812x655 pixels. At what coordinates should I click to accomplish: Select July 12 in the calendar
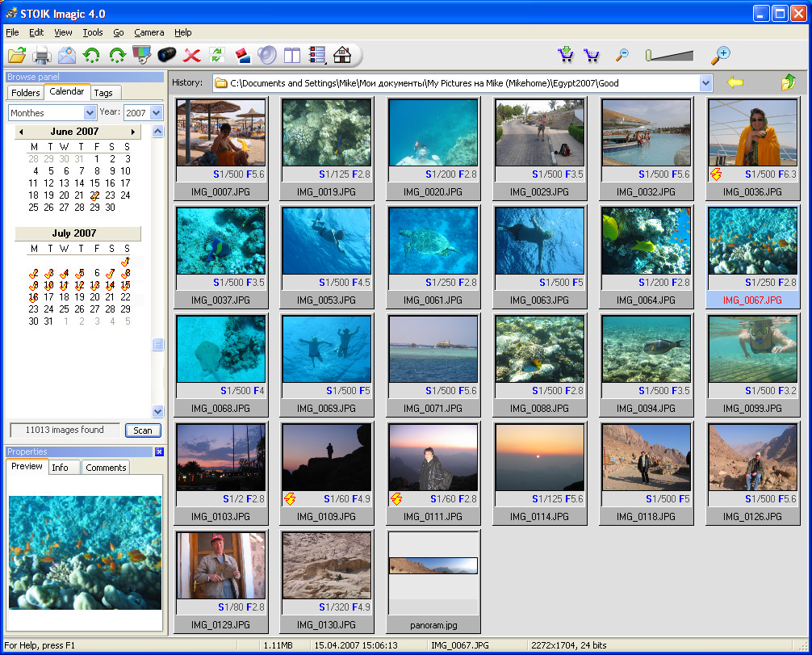(x=79, y=285)
